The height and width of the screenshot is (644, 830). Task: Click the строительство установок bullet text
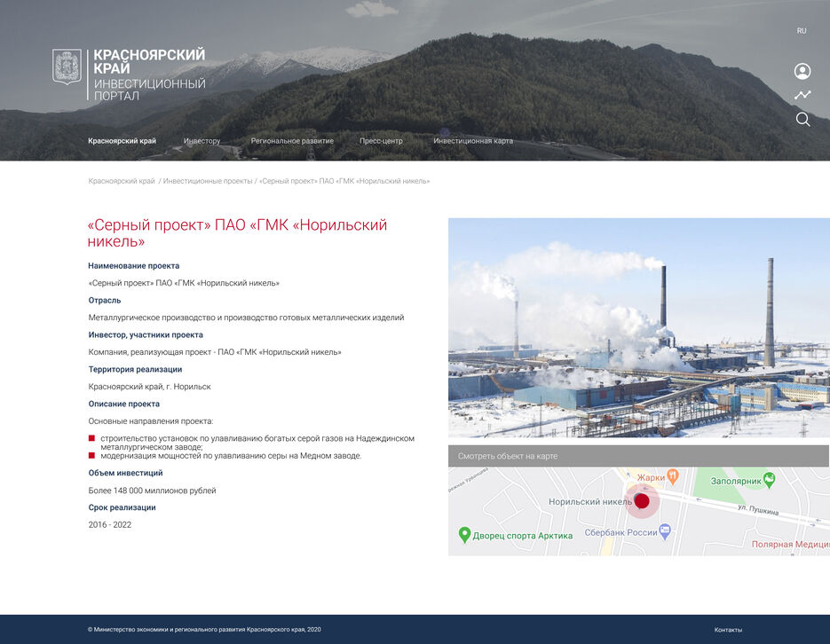[x=257, y=442]
